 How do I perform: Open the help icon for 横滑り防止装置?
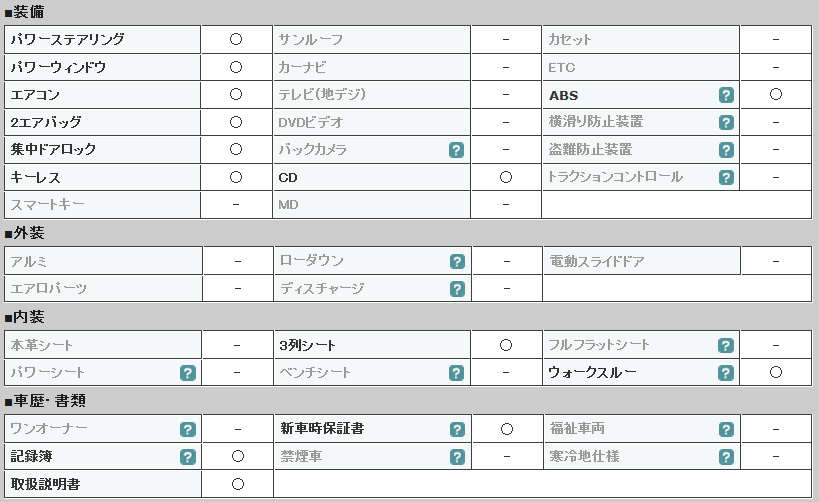(x=726, y=123)
